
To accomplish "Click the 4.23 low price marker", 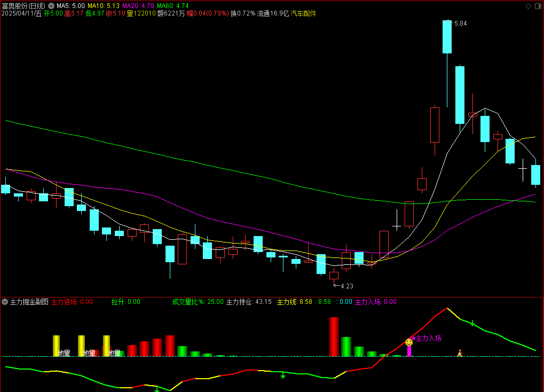I will click(x=347, y=286).
